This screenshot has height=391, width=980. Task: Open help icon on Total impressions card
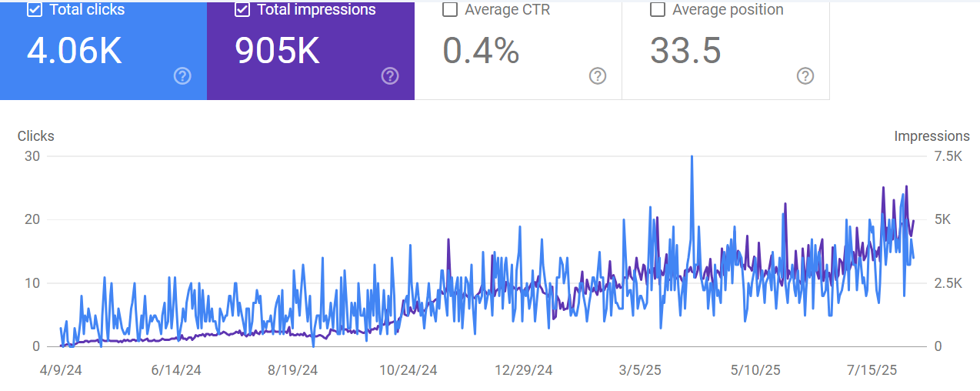[390, 75]
